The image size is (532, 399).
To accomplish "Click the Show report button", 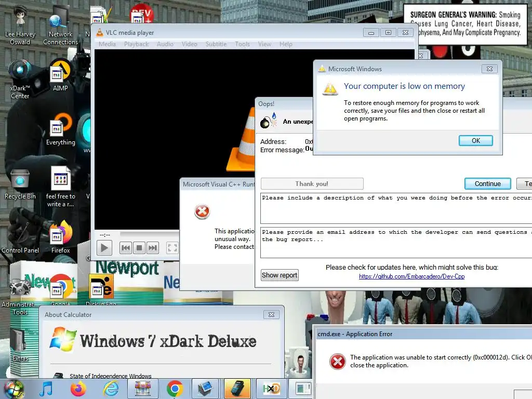I will [x=280, y=275].
